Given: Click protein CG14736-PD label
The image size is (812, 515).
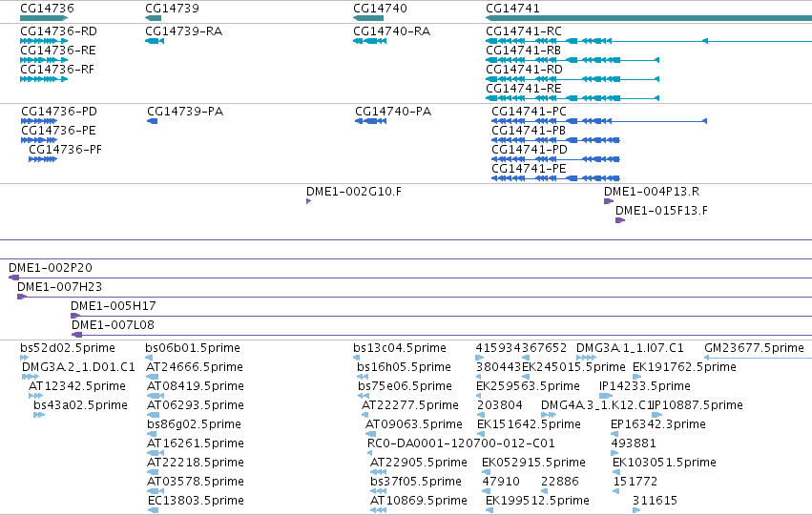Looking at the screenshot, I should pyautogui.click(x=59, y=112).
